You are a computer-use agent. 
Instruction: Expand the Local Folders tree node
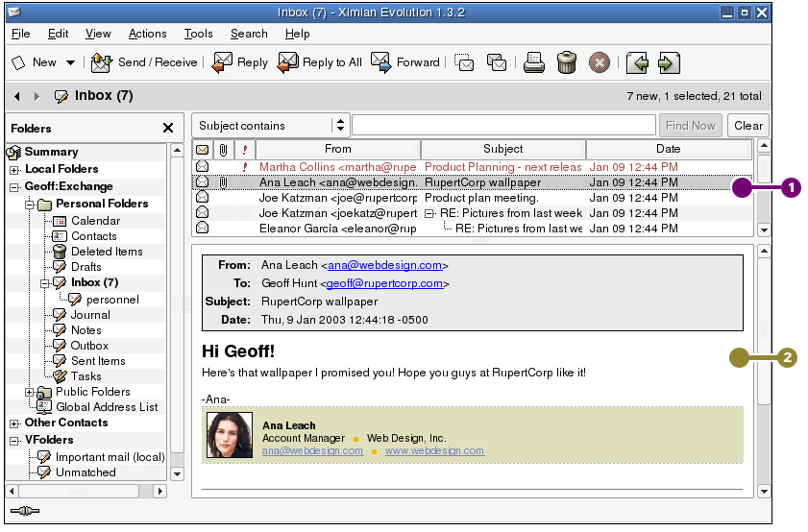click(x=14, y=170)
